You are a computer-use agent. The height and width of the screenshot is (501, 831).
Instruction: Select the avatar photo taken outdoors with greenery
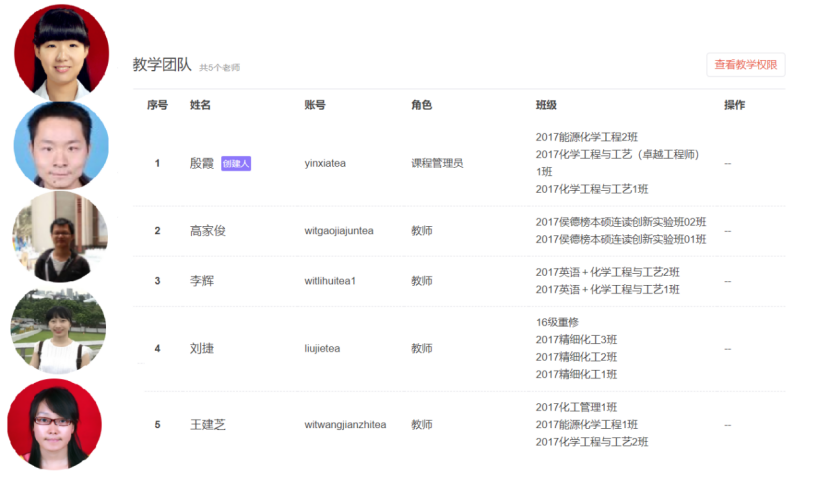click(58, 331)
